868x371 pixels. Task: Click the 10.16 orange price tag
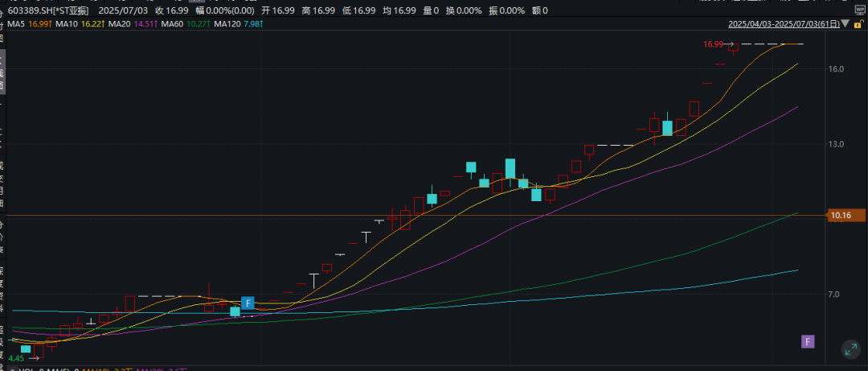pyautogui.click(x=845, y=215)
